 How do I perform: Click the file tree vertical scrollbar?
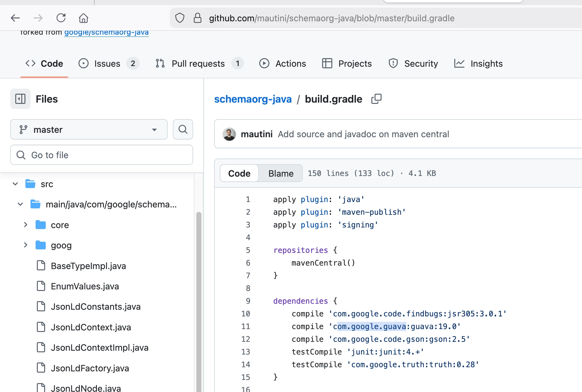(199, 301)
